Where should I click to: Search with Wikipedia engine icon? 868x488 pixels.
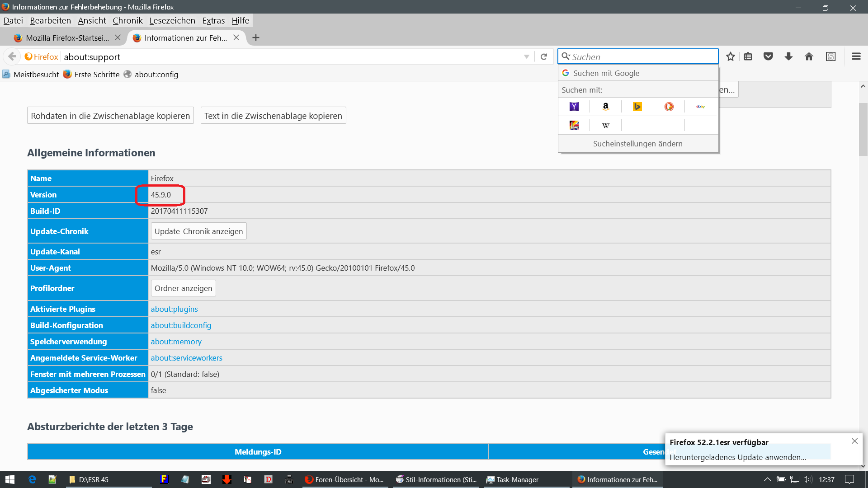[x=605, y=125]
